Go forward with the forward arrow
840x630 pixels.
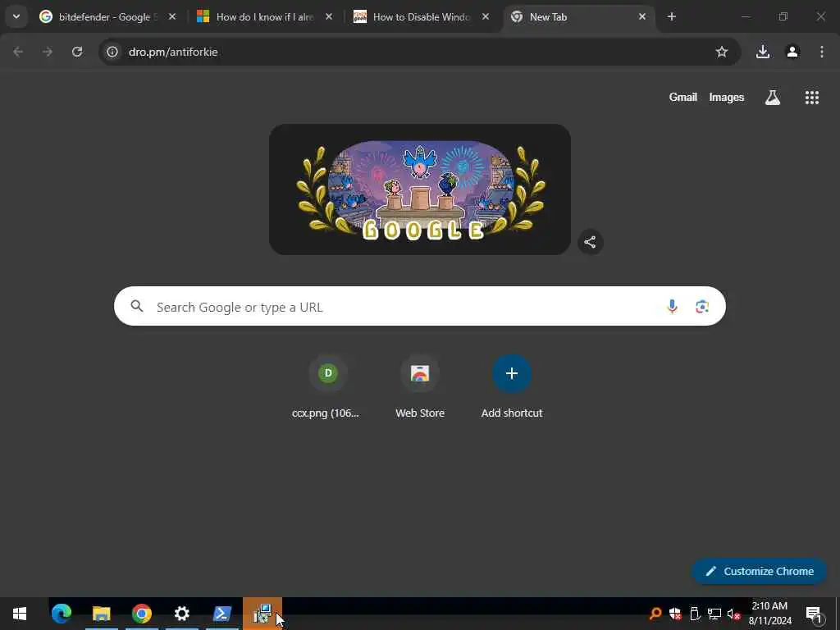(48, 52)
